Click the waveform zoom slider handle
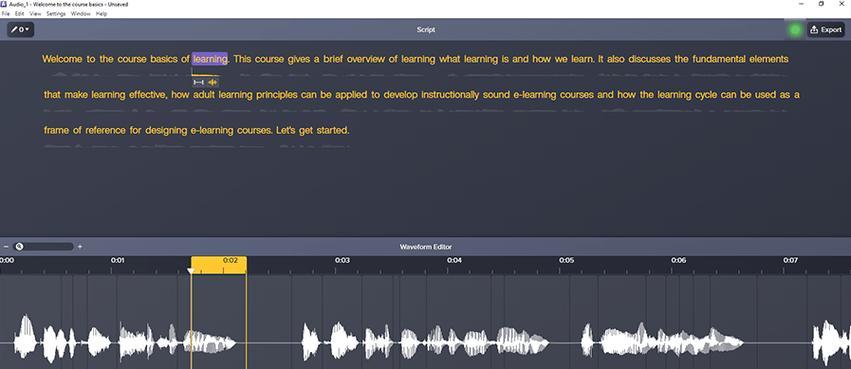 tap(20, 246)
